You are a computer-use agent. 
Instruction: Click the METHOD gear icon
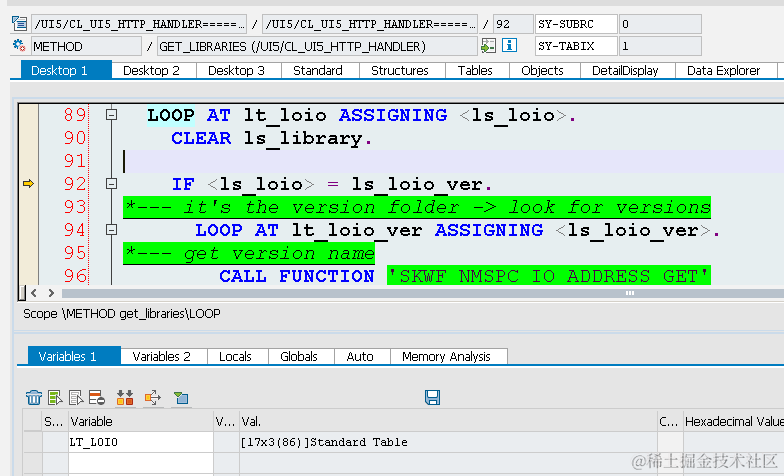[x=19, y=46]
